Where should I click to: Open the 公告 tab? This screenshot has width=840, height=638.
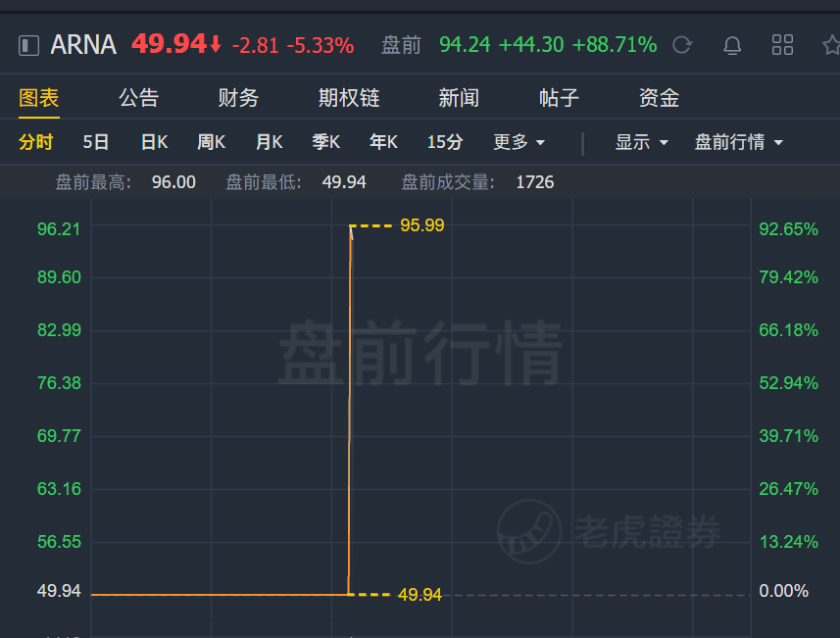(x=139, y=98)
